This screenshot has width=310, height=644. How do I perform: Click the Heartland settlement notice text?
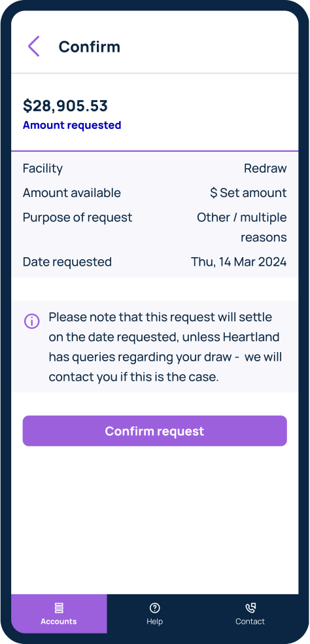(165, 347)
